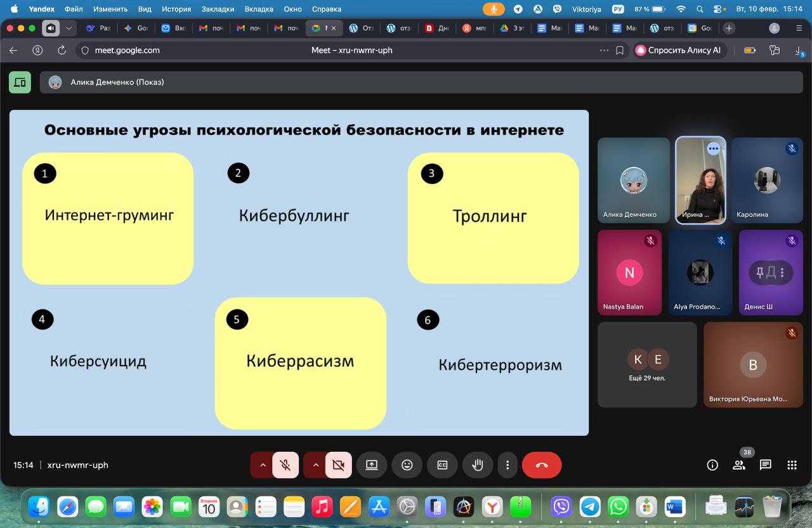The image size is (812, 528).
Task: Open the Закладки menu in menu bar
Action: click(218, 9)
